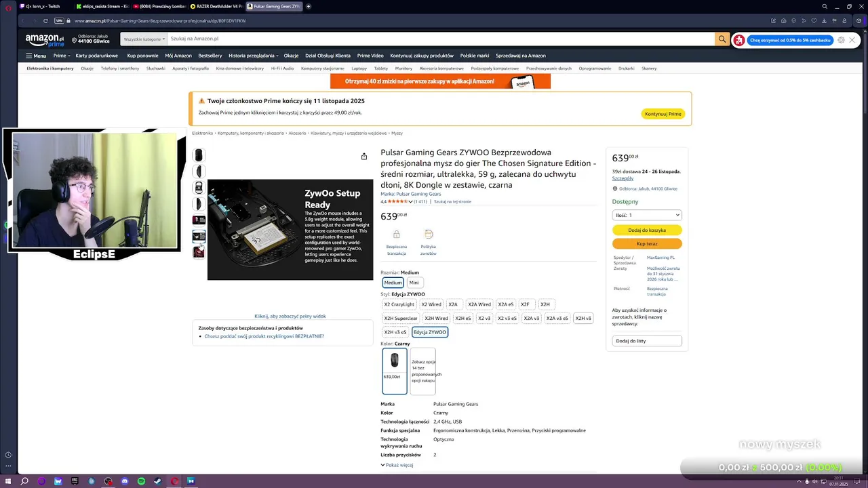Viewport: 868px width, 488px height.
Task: Launch Spotify from the taskbar
Action: [141, 481]
